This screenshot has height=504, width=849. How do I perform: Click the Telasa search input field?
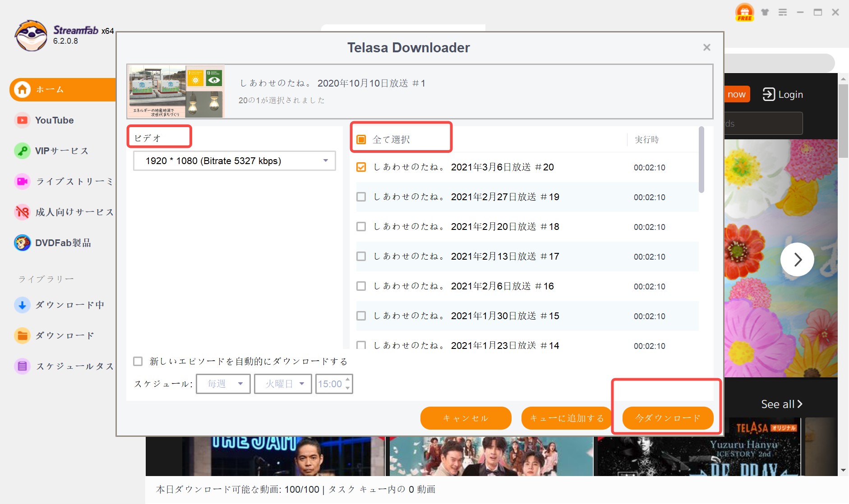click(763, 124)
